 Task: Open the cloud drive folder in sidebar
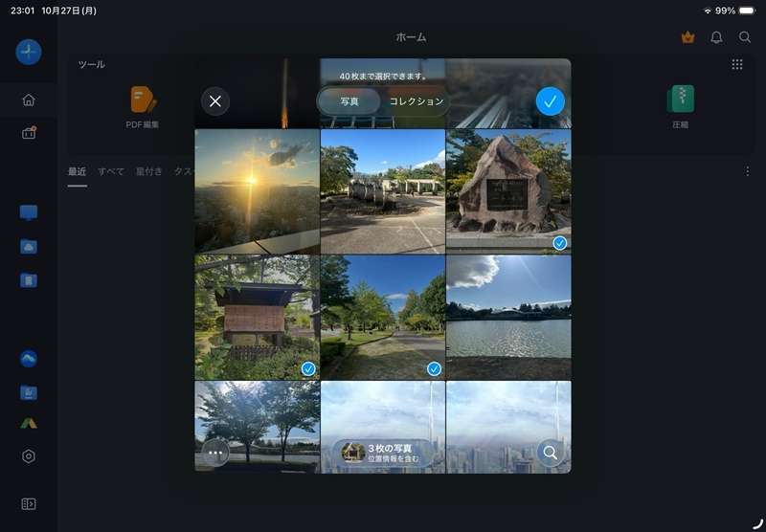[x=29, y=247]
